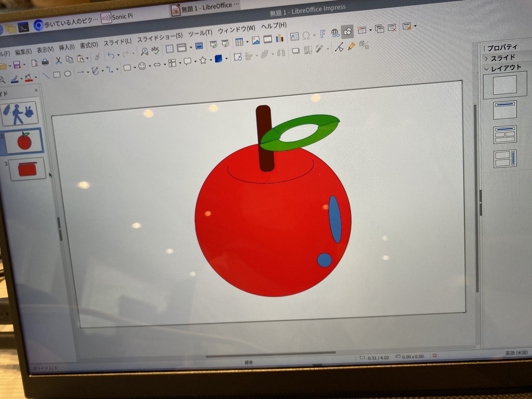Open the 表示(V) menu
The image size is (532, 399).
(45, 50)
